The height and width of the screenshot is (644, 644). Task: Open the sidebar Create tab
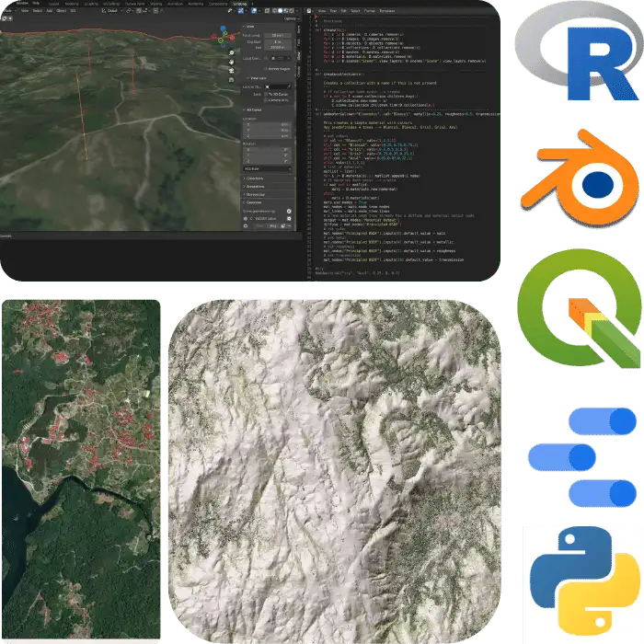click(x=299, y=71)
